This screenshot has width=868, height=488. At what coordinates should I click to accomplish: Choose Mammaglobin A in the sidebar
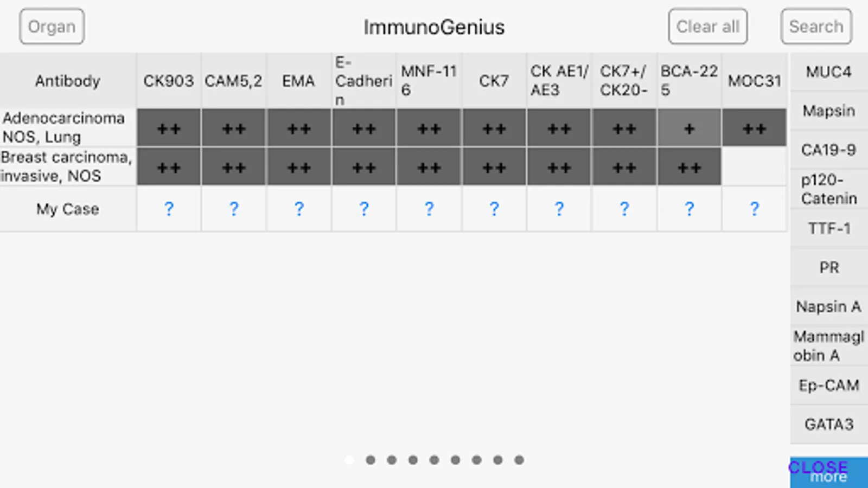pyautogui.click(x=828, y=345)
